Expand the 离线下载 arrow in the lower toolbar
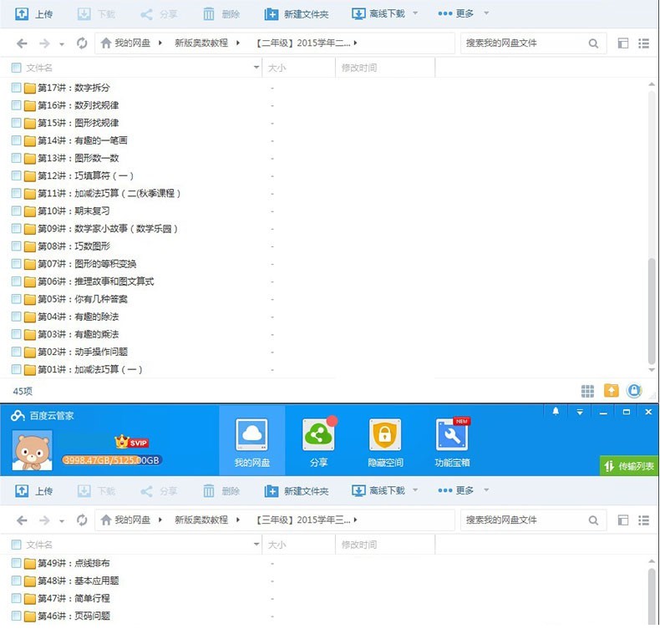 (415, 490)
